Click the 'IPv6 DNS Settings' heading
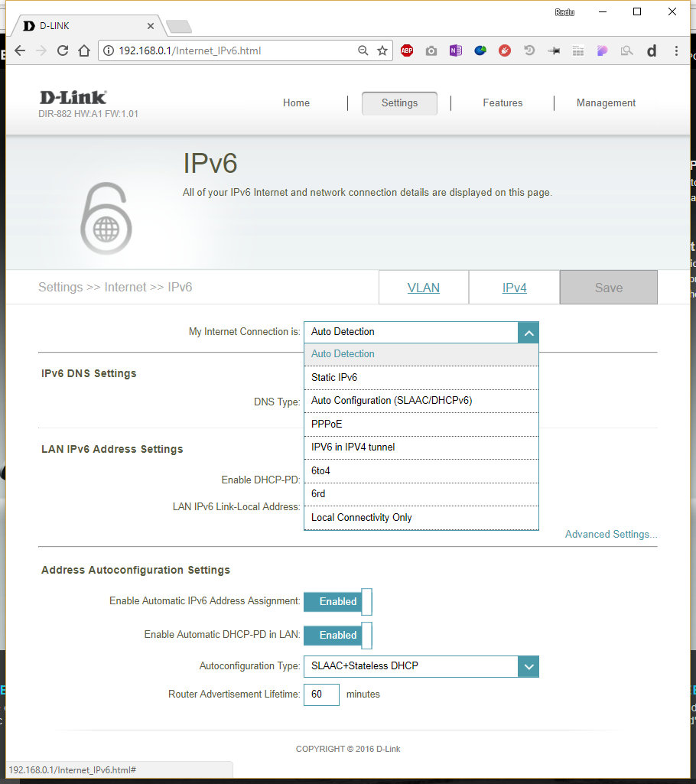This screenshot has width=696, height=784. (x=89, y=373)
